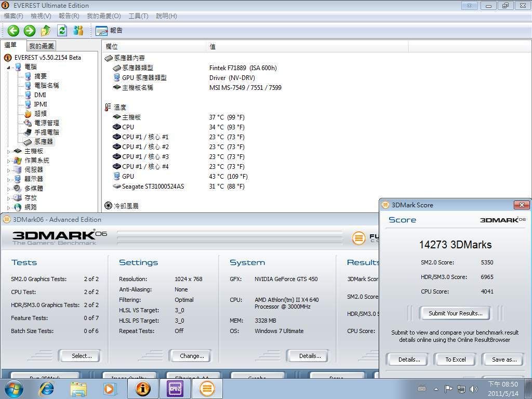Select 電腦名稱 in the tree
This screenshot has width=532, height=399.
[x=46, y=86]
